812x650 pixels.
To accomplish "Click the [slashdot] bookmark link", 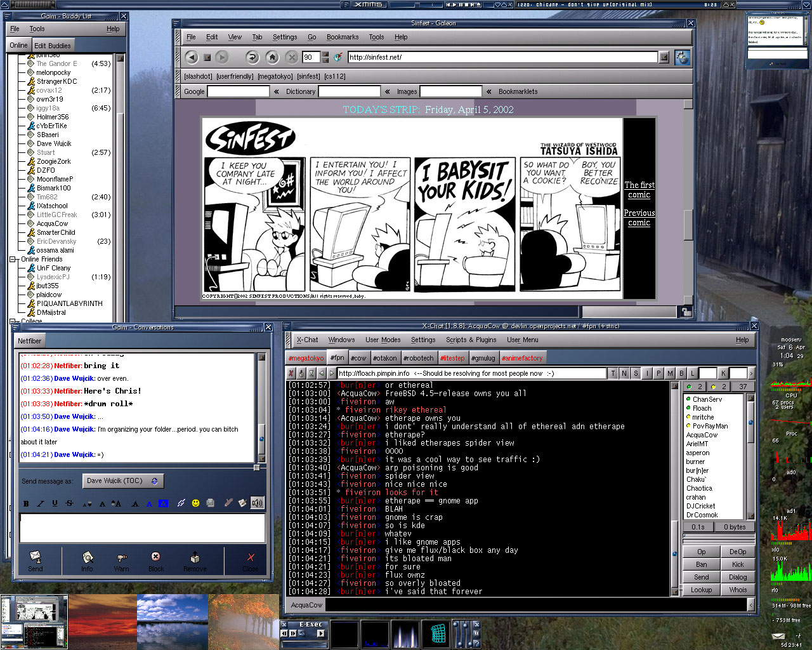I will (198, 76).
